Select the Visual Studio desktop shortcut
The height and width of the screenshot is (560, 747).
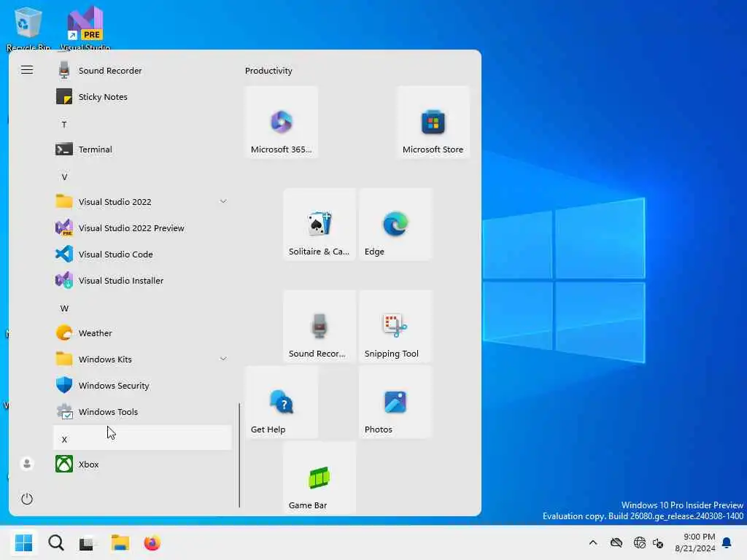pos(85,28)
